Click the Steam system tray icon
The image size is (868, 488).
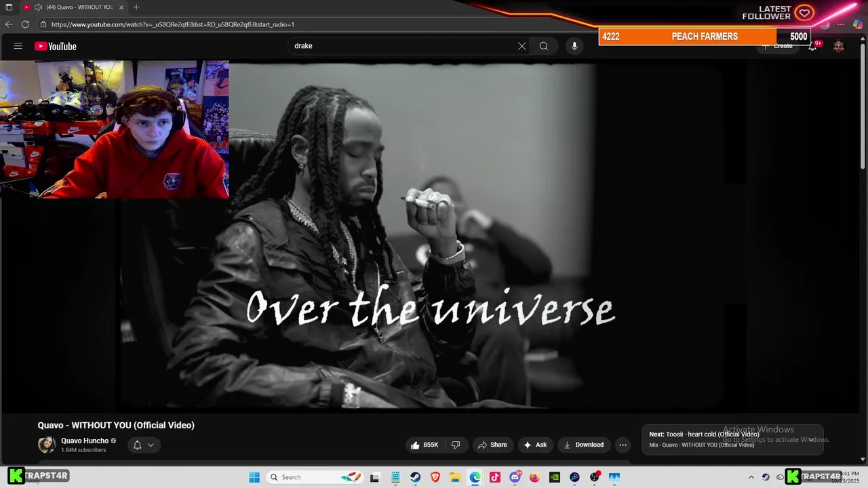coord(766,477)
